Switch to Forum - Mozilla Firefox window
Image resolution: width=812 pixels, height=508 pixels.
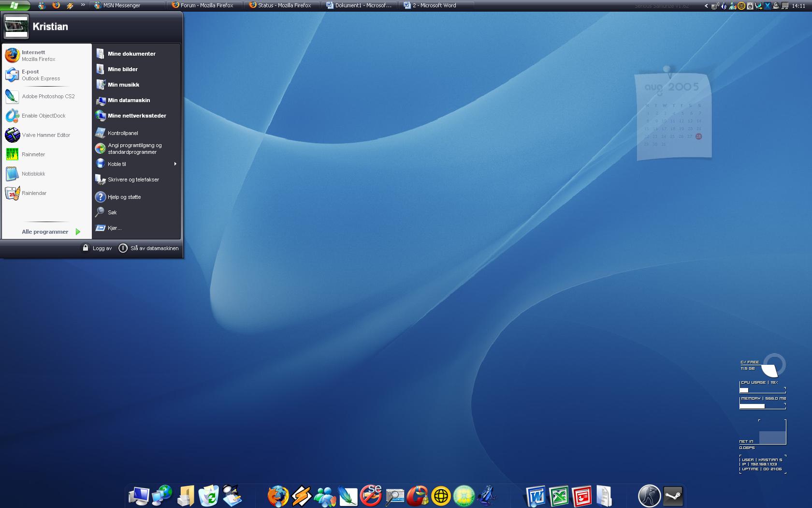pyautogui.click(x=205, y=5)
